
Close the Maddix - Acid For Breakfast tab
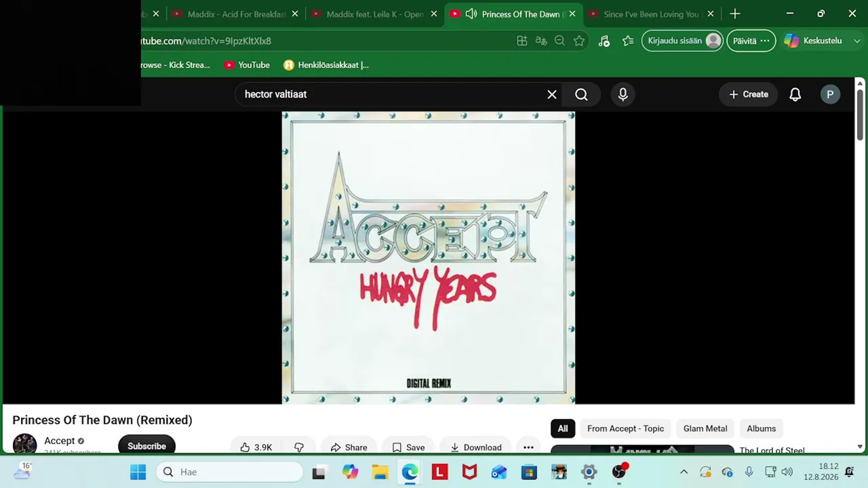295,14
